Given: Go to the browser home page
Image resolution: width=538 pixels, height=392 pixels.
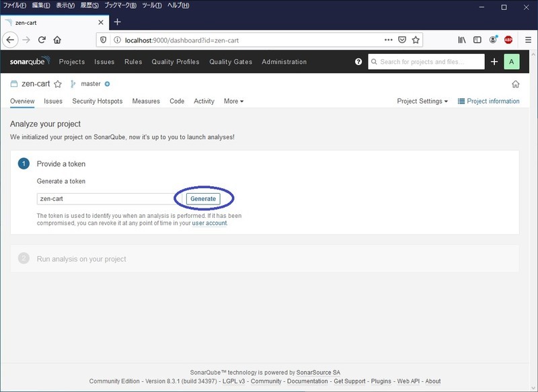Looking at the screenshot, I should [x=57, y=40].
